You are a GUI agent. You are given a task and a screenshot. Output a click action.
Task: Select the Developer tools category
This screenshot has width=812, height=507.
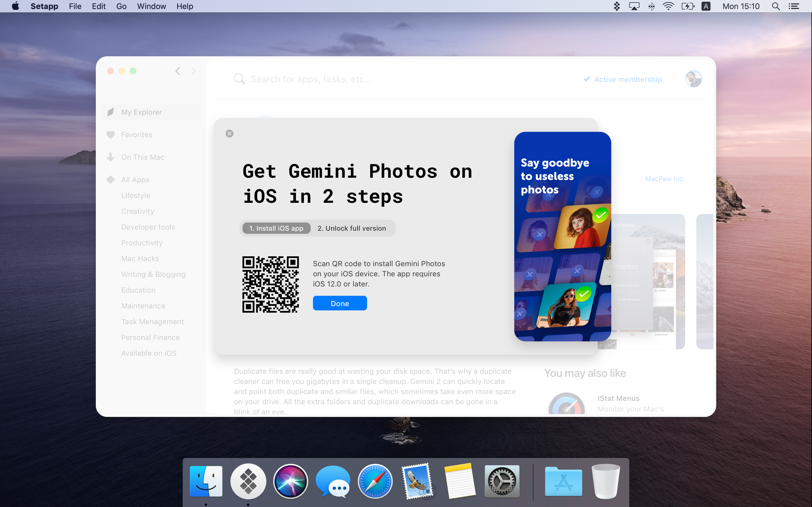pos(148,227)
